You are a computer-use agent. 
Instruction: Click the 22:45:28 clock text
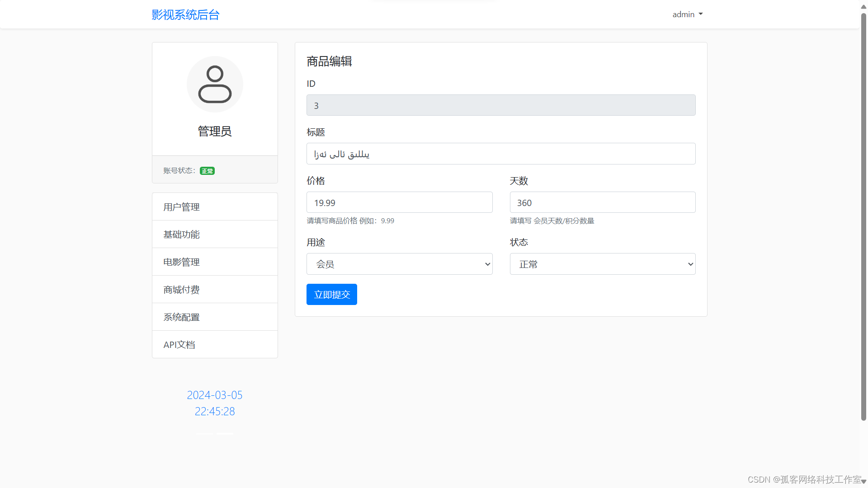[x=215, y=412]
